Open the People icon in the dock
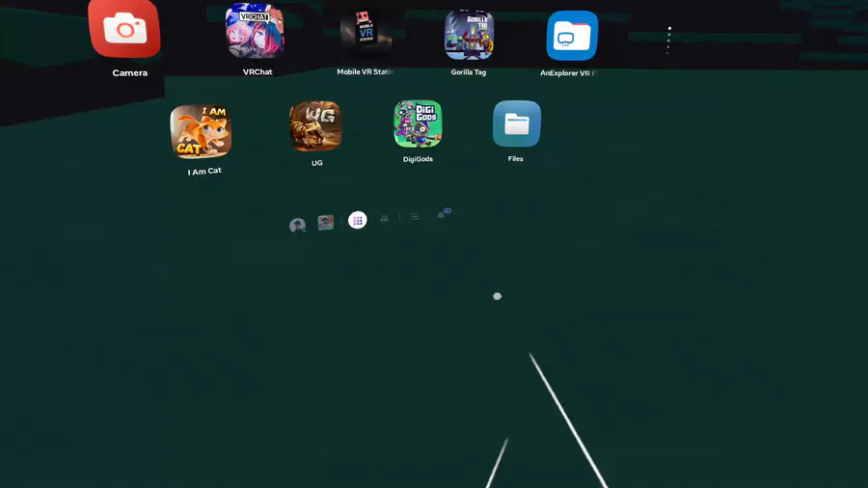This screenshot has height=488, width=868. 384,219
